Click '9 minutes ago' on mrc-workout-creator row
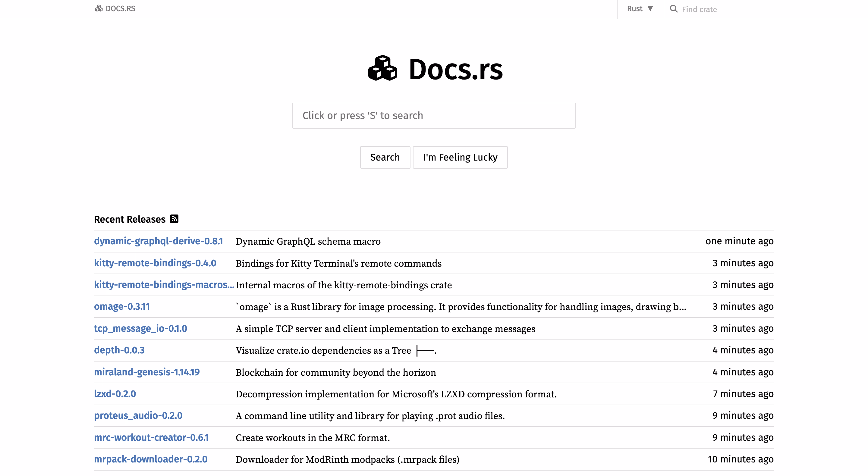Viewport: 868px width, 476px height. [743, 438]
